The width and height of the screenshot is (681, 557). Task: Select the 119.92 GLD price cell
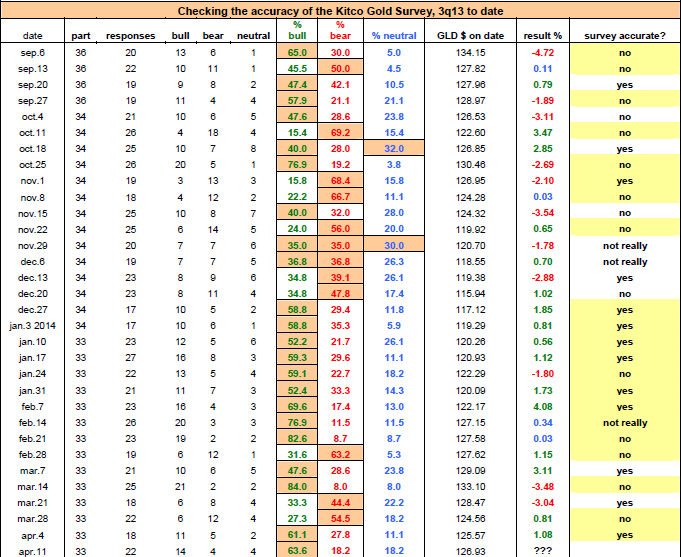470,229
